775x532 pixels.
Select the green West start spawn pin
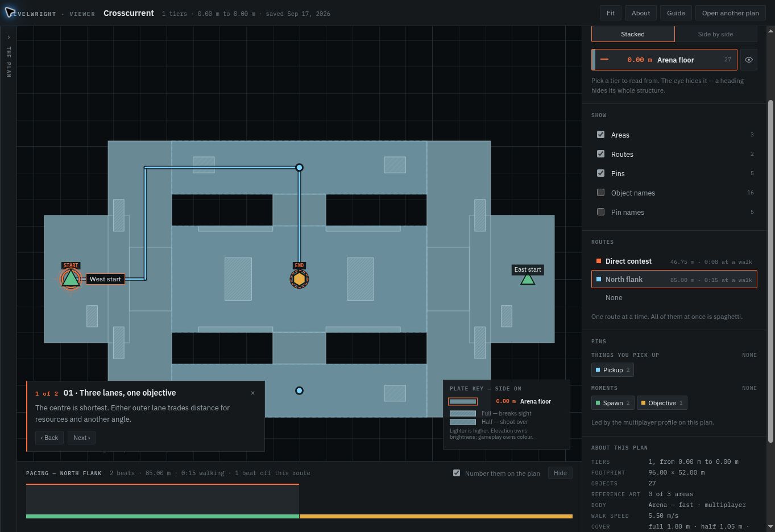(x=71, y=279)
